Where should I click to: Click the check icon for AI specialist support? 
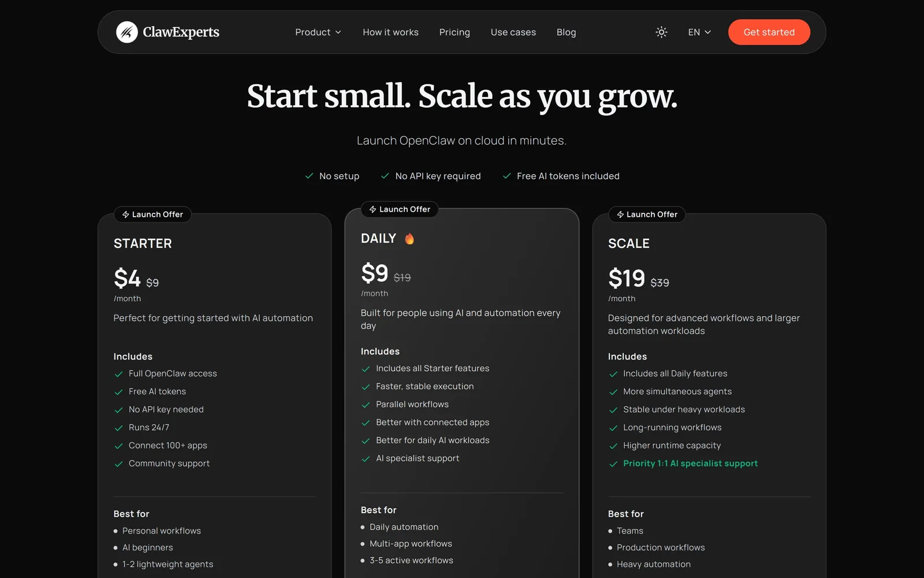coord(366,458)
